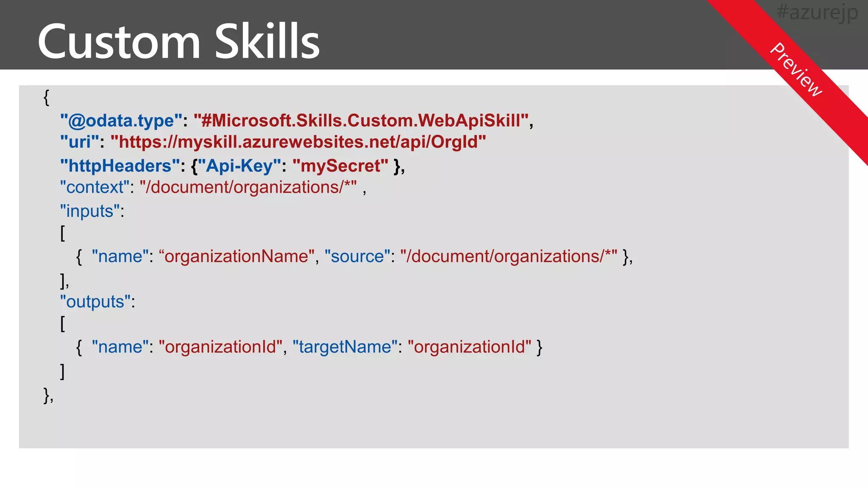Click the red Preview ribbon banner
868x488 pixels.
(x=796, y=69)
